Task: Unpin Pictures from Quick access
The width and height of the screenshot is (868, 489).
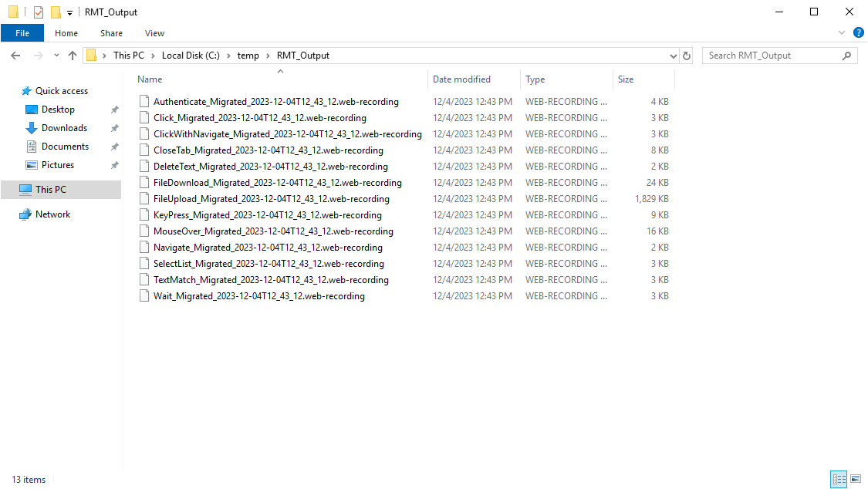Action: (114, 164)
